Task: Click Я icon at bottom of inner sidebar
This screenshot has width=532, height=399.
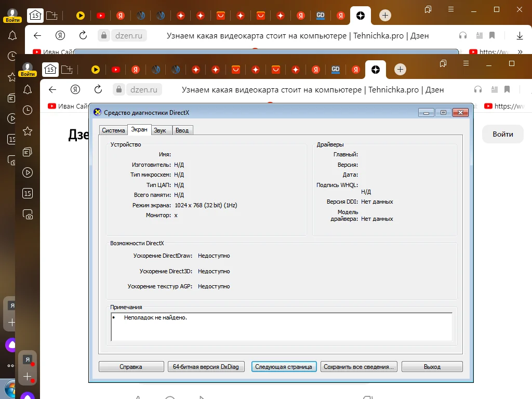Action: (x=28, y=360)
